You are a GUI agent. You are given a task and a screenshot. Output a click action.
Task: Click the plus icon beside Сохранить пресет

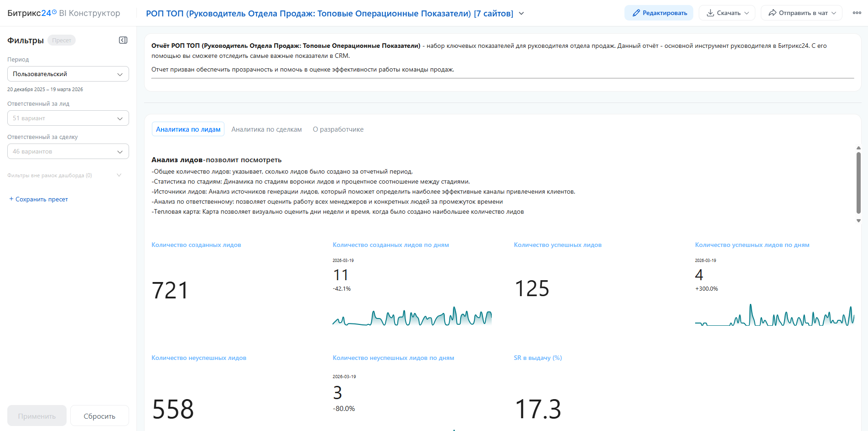11,199
